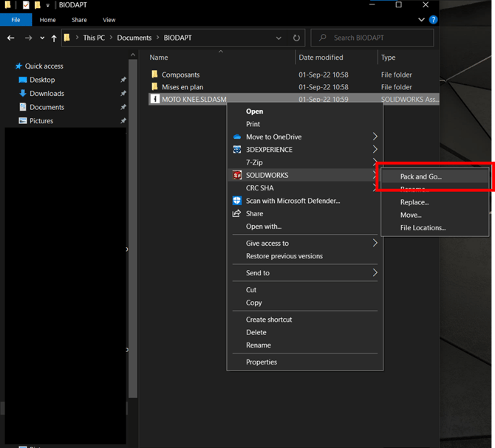Viewport: 495px width, 448px height.
Task: Go up one folder level
Action: [54, 38]
